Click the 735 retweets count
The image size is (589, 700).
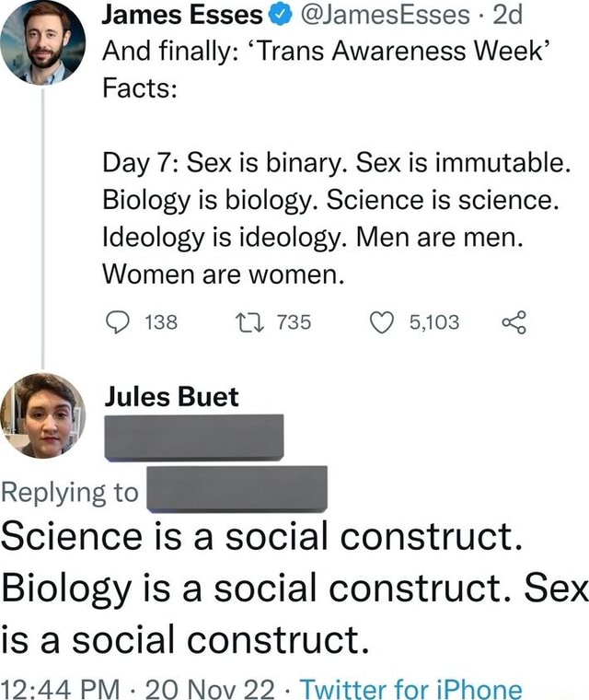click(294, 321)
